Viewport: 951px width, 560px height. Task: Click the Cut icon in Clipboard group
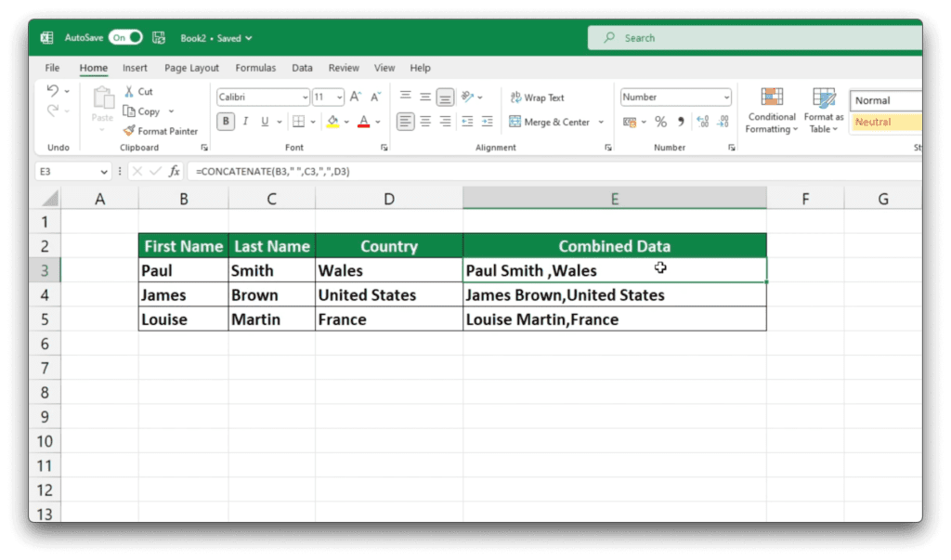(137, 90)
